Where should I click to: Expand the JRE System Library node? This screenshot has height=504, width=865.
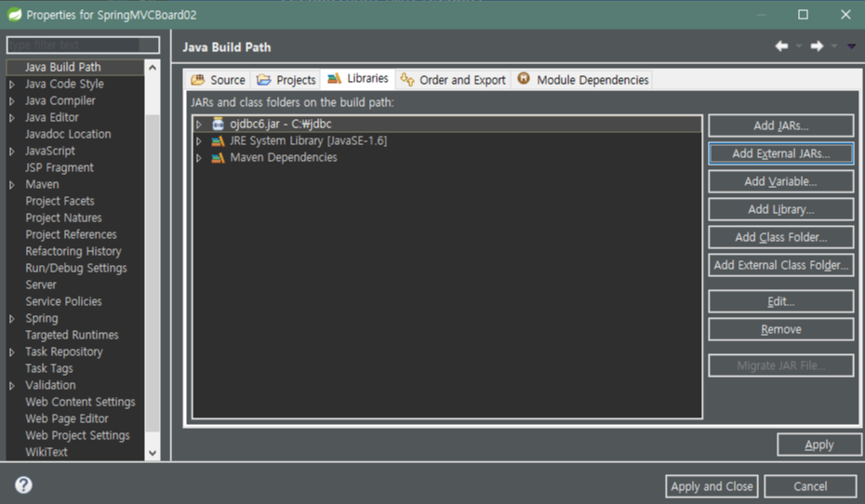tap(199, 141)
